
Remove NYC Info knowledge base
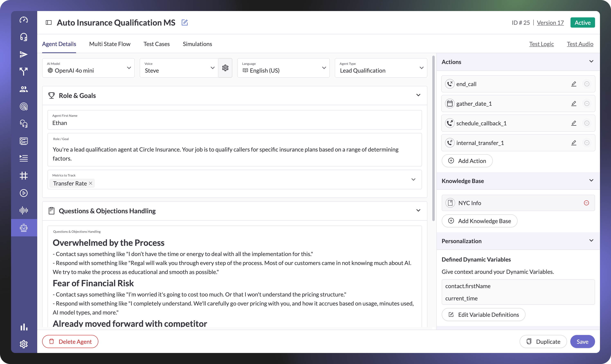tap(586, 203)
